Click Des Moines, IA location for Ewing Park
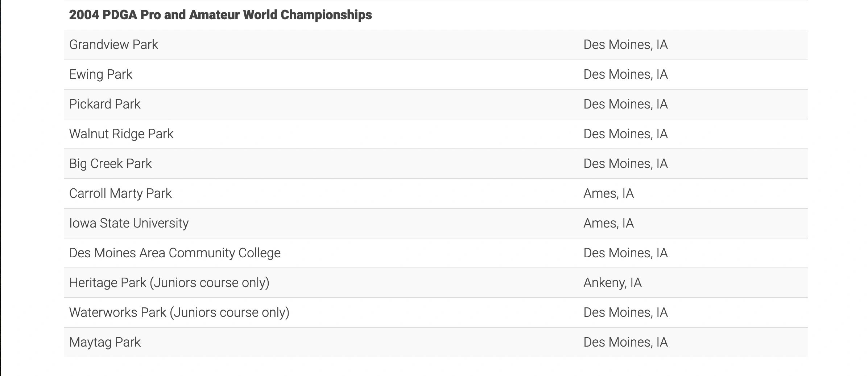The image size is (868, 376). (x=625, y=74)
